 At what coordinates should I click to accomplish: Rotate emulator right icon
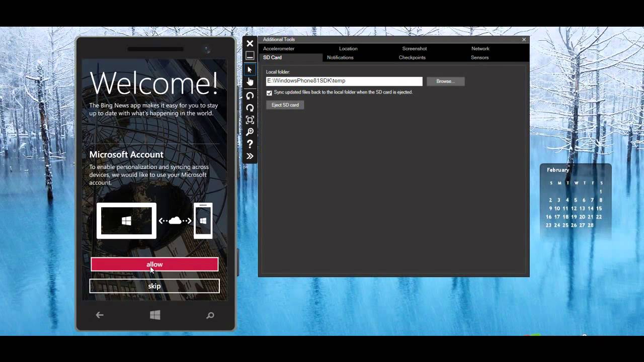(250, 108)
